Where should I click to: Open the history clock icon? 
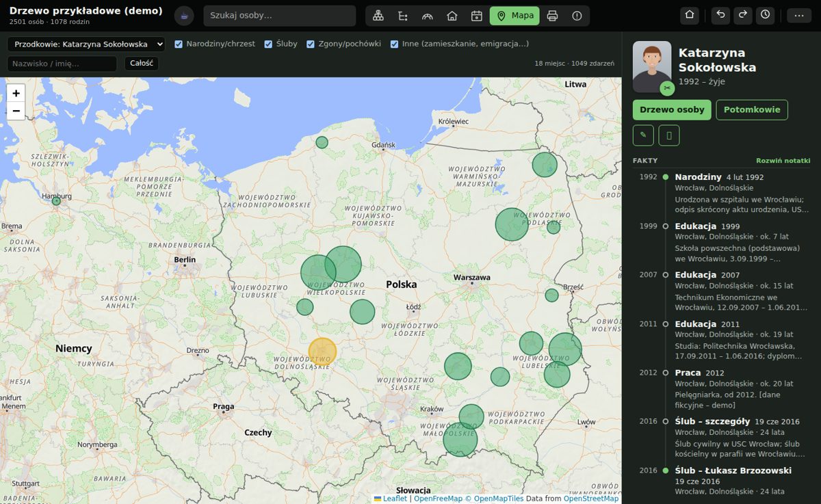pyautogui.click(x=765, y=15)
